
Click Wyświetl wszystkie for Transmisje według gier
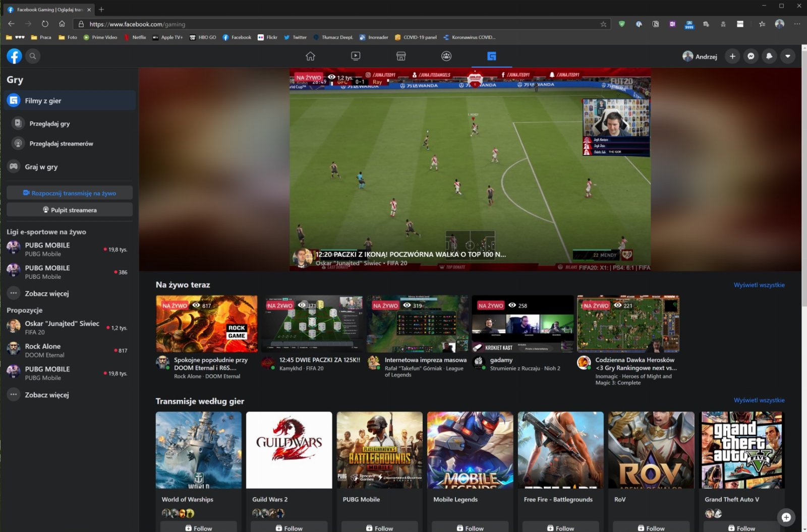pyautogui.click(x=759, y=400)
